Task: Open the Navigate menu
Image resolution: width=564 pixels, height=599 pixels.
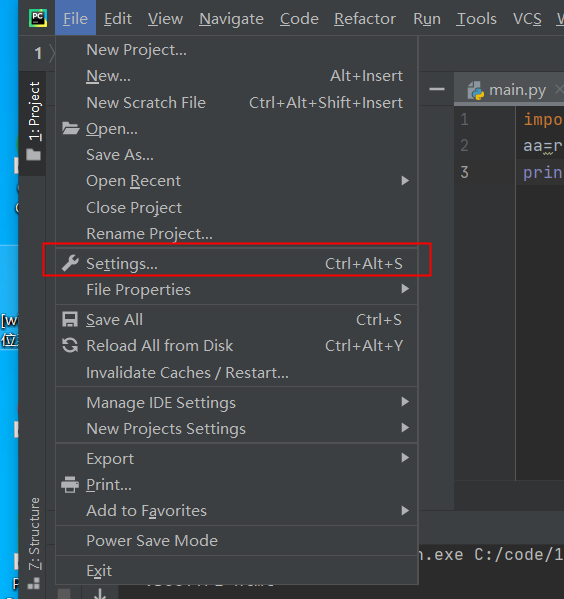Action: [x=231, y=18]
